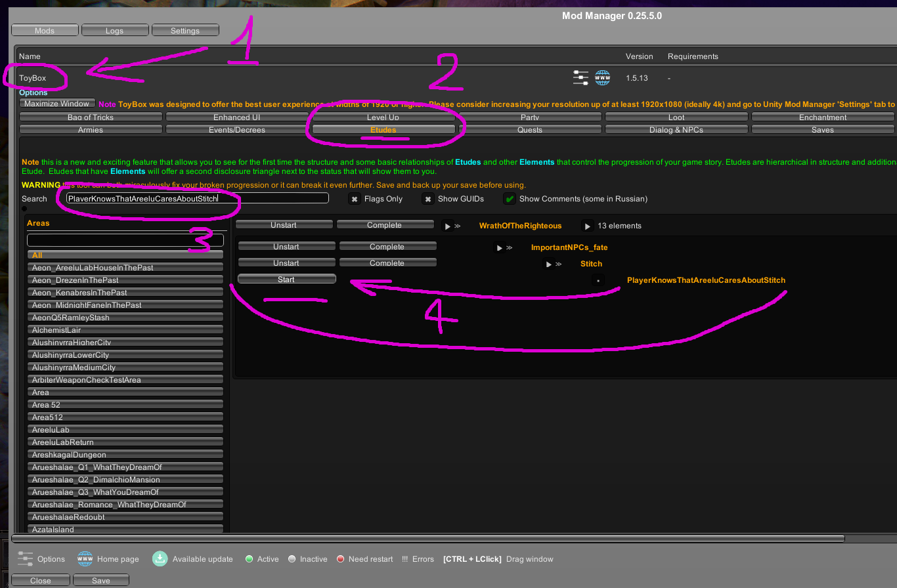Open the options sliders icon in the ToyBox row
This screenshot has height=588, width=897.
pos(580,77)
